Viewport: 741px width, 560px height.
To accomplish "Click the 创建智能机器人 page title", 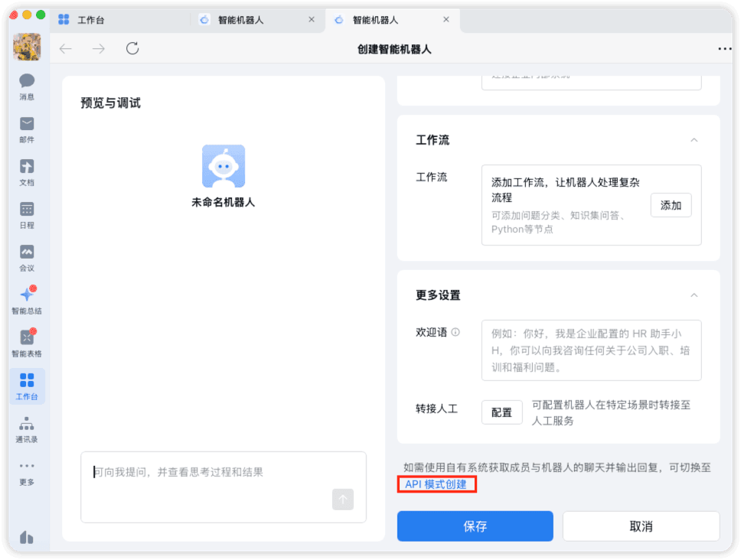I will coord(394,49).
